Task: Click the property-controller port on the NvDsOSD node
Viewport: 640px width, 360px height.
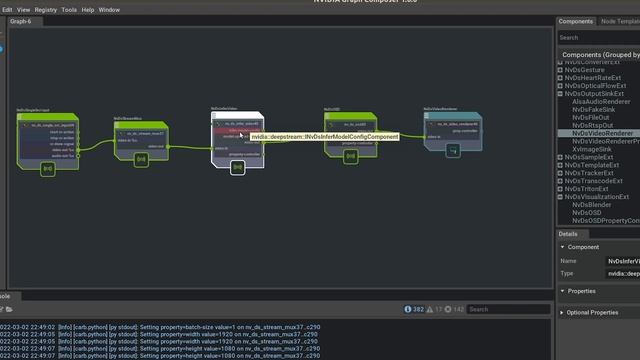Action: pos(376,144)
